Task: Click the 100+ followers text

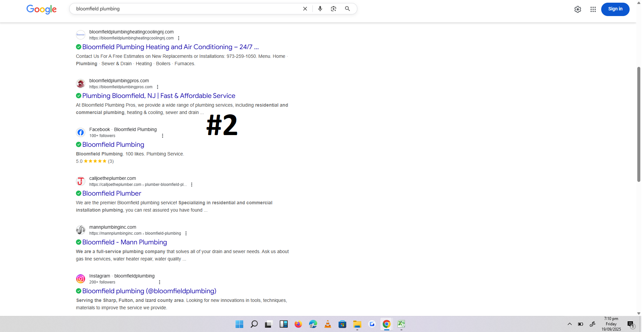Action: tap(102, 136)
